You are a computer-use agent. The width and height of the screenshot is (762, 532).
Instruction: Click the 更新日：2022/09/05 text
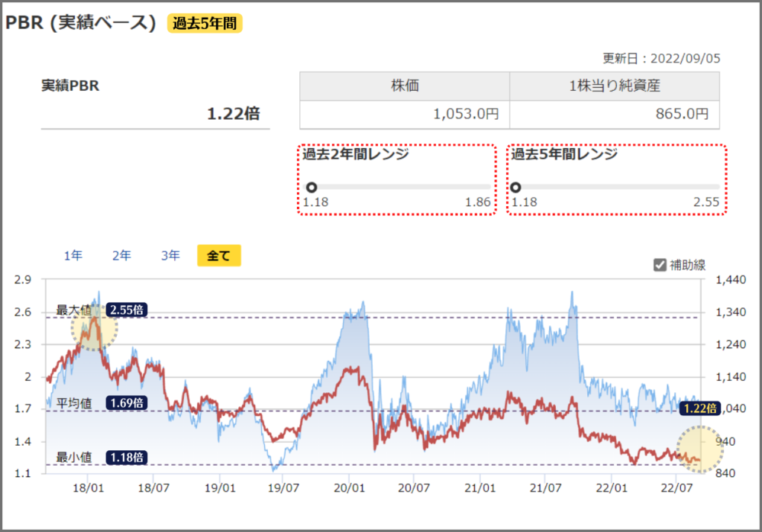[x=662, y=58]
